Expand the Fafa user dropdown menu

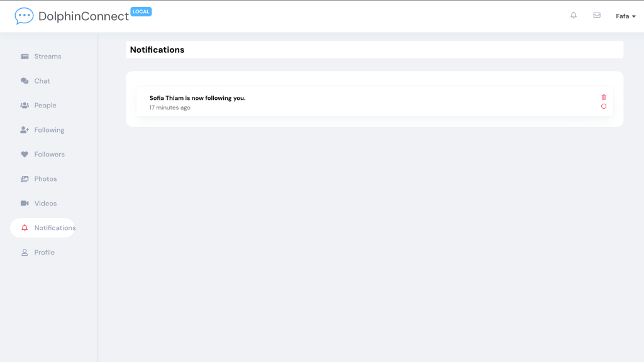[x=625, y=16]
